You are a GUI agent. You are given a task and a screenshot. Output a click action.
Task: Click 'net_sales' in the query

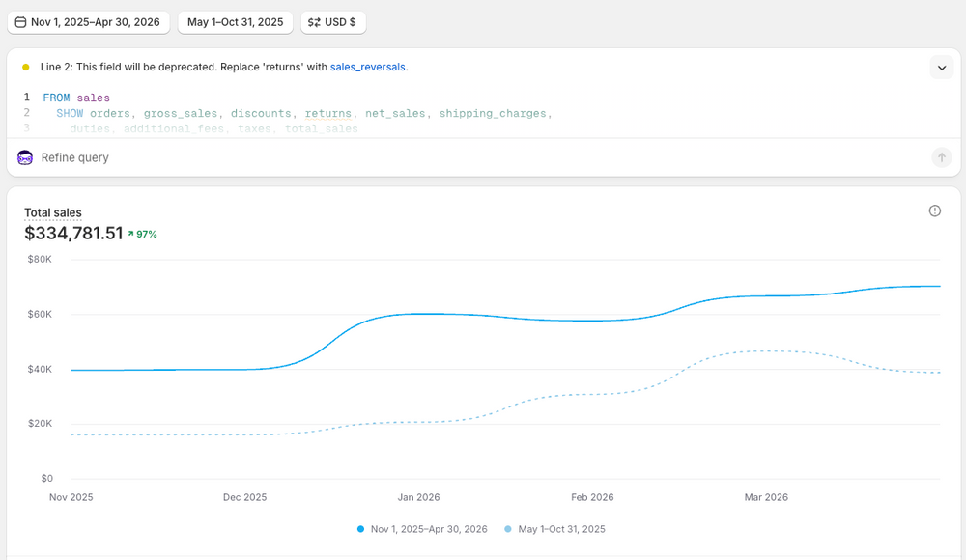coord(395,113)
